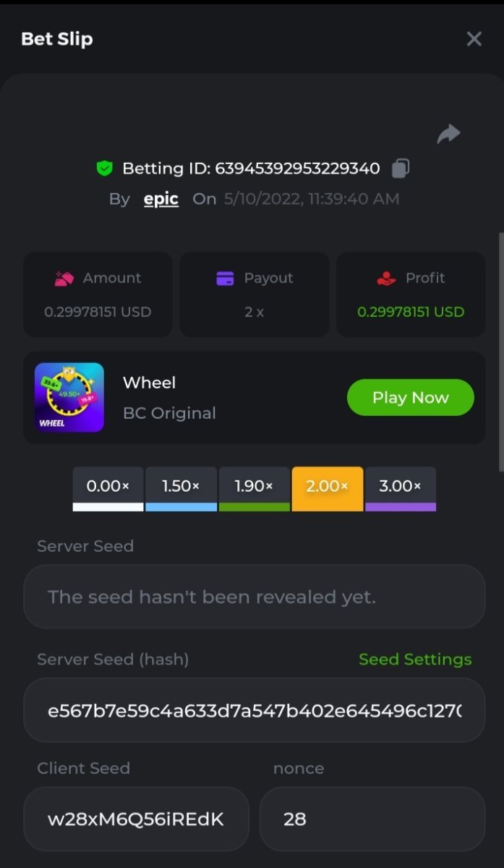Copy the Betting ID with copy icon
This screenshot has width=504, height=868.
[x=401, y=169]
